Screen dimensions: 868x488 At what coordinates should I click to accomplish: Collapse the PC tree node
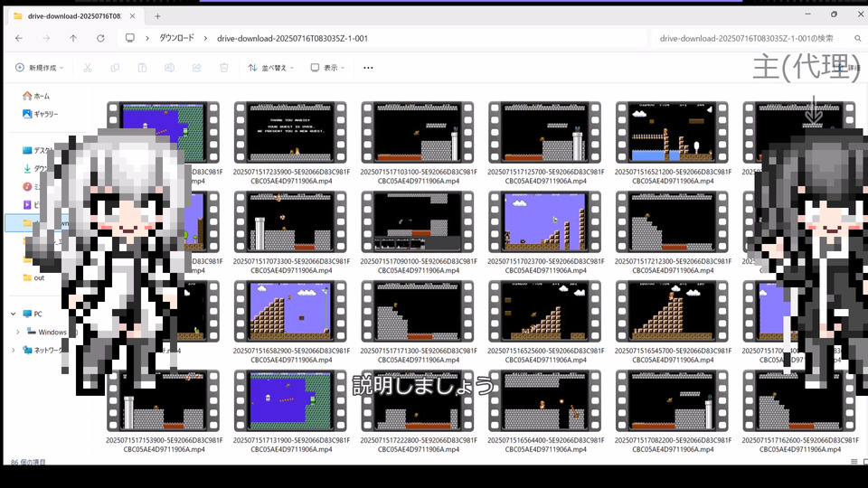click(x=14, y=314)
